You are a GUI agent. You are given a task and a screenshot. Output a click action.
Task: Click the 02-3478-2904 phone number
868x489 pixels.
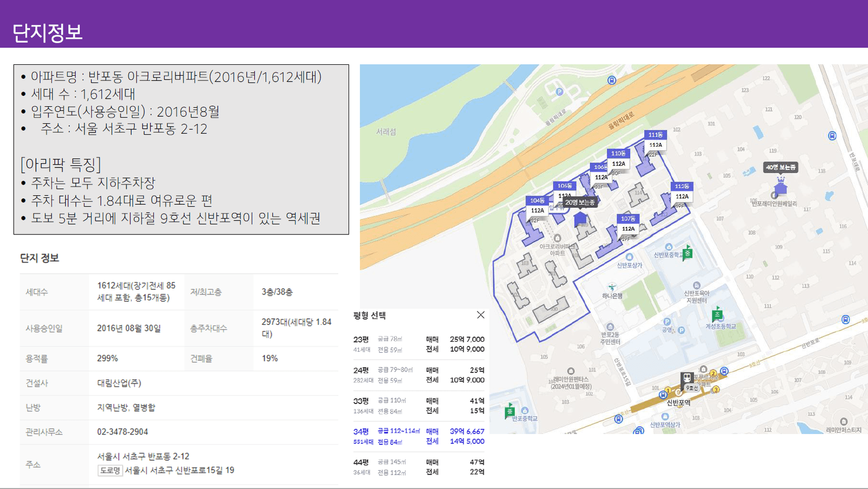(123, 432)
